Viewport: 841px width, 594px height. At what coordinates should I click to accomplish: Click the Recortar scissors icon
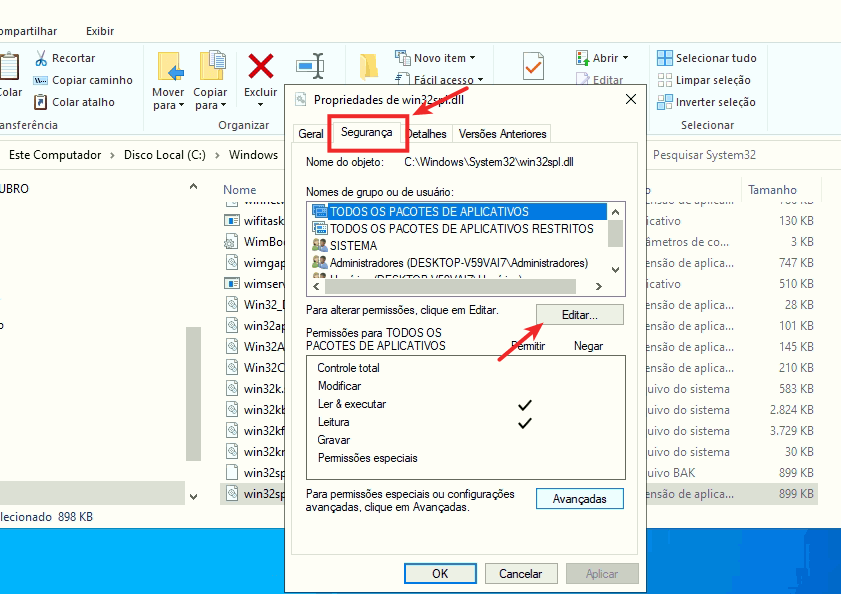(x=41, y=58)
